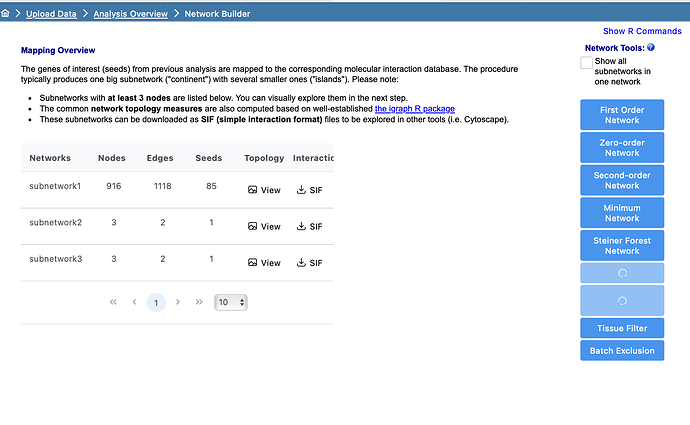Image resolution: width=690 pixels, height=425 pixels.
Task: Select Steiner Forest Network button
Action: click(621, 244)
